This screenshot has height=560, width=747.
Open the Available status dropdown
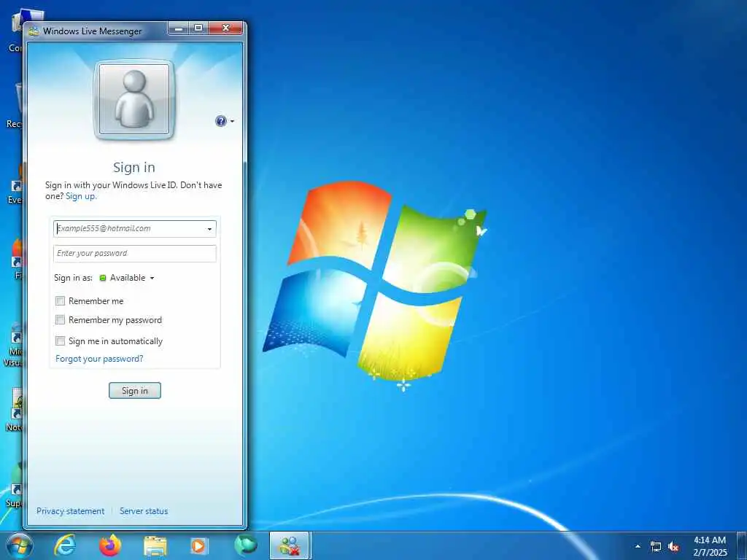127,278
